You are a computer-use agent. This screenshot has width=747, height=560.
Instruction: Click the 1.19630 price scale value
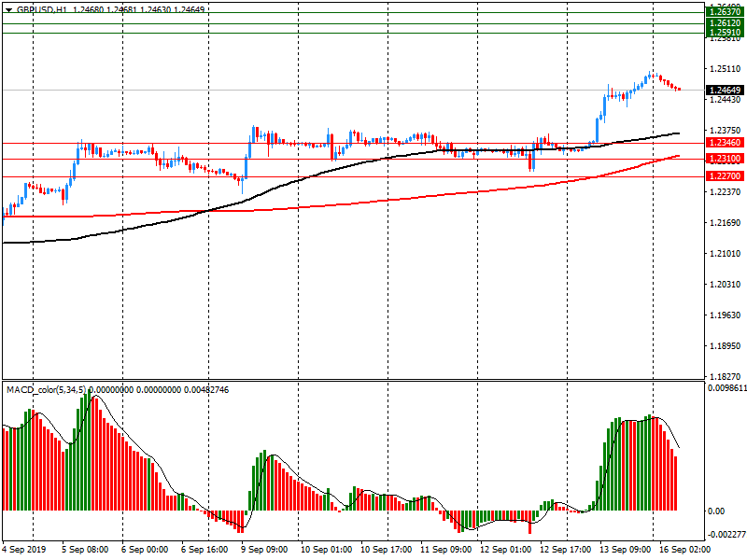coord(726,315)
